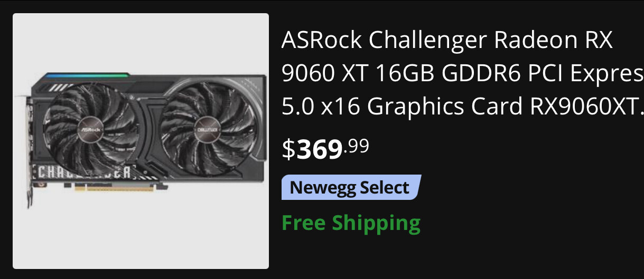The height and width of the screenshot is (279, 644).
Task: Click the gold PCIe connector in the photo
Action: click(x=115, y=187)
